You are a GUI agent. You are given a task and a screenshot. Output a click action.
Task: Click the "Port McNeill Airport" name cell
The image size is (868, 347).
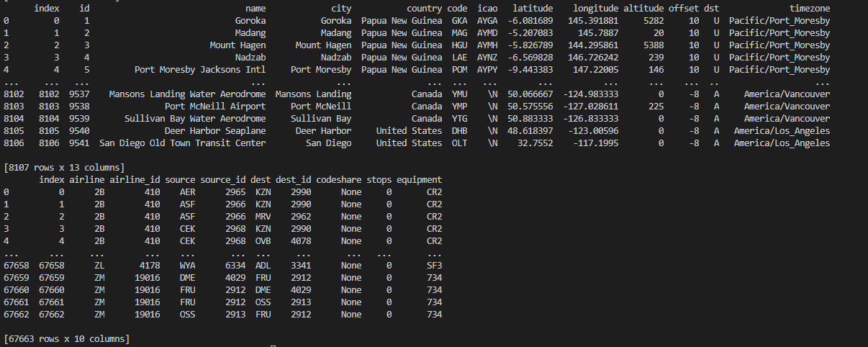[215, 107]
